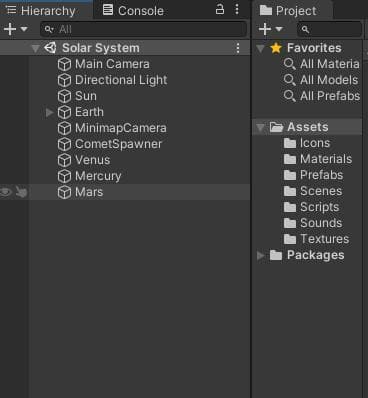Click the Sounds folder icon
Viewport: 368px width, 398px height.
[x=290, y=223]
